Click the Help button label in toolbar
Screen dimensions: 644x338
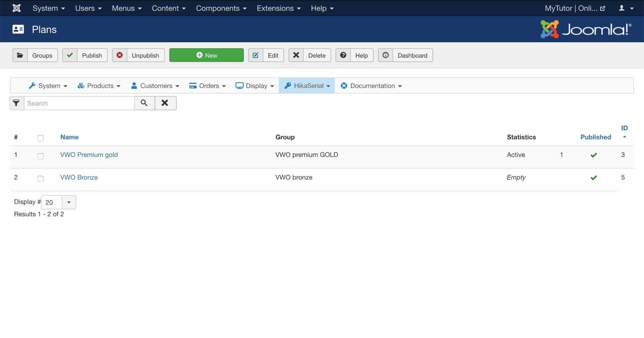(362, 56)
